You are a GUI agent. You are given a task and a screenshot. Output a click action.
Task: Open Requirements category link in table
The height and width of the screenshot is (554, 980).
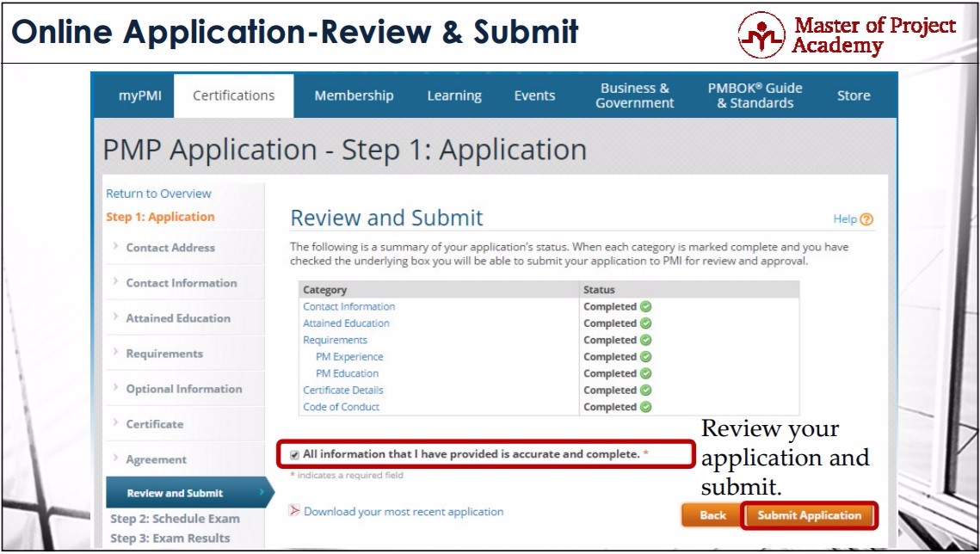(x=335, y=341)
